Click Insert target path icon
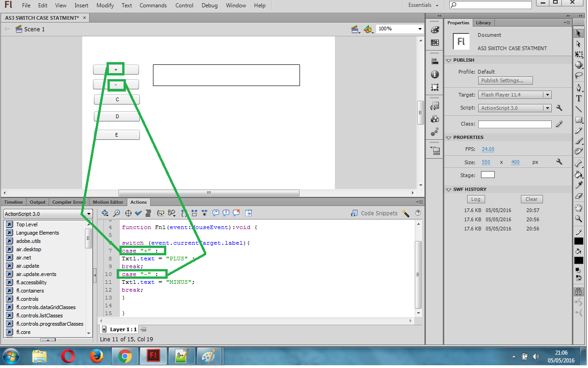The width and height of the screenshot is (588, 368). click(x=128, y=213)
